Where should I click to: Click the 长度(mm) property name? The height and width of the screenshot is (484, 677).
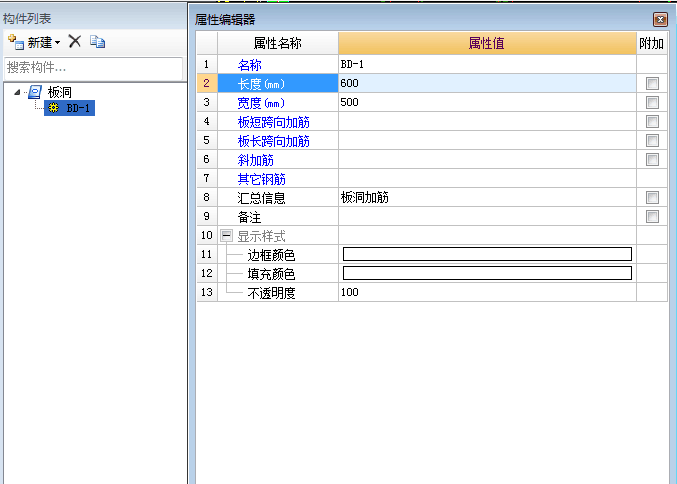tap(261, 84)
